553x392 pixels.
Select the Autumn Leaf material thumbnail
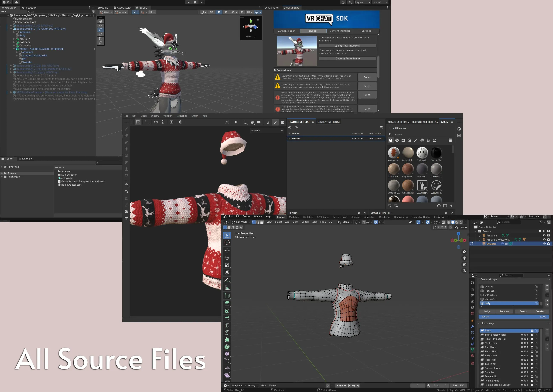coord(394,153)
